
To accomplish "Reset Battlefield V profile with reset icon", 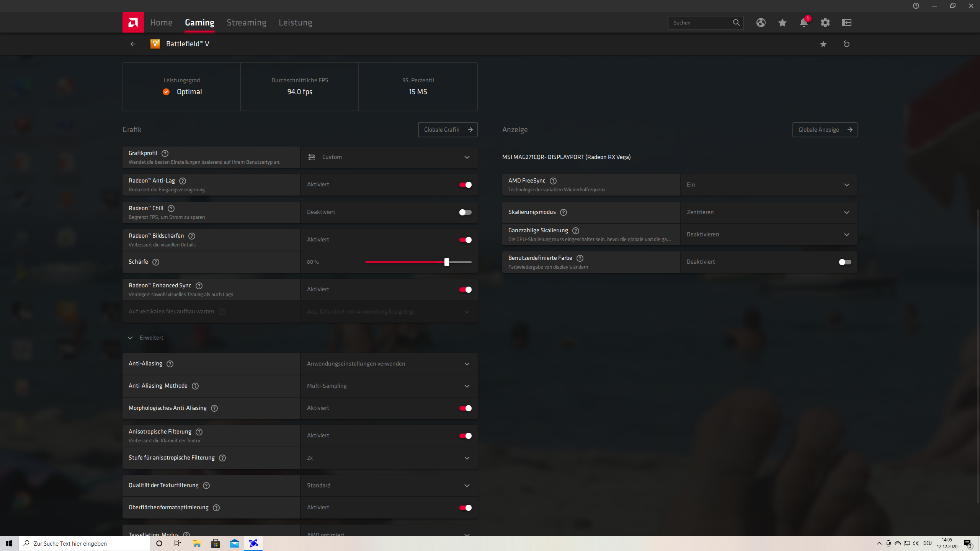I will [x=846, y=44].
